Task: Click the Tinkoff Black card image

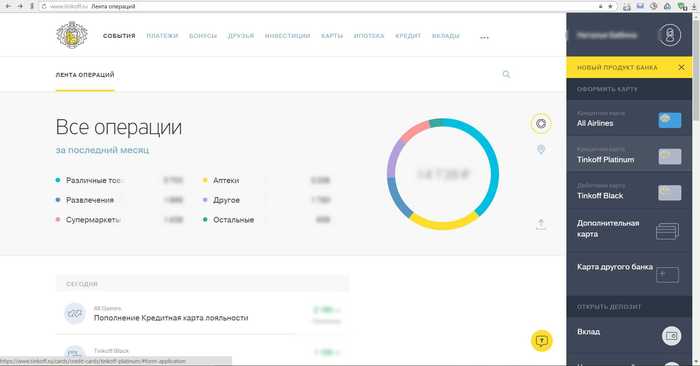Action: point(670,193)
